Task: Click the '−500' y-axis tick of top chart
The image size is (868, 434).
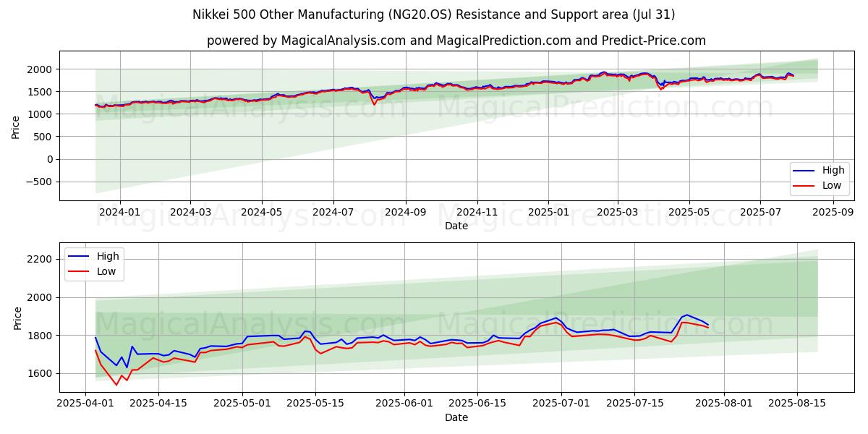Action: pyautogui.click(x=40, y=182)
